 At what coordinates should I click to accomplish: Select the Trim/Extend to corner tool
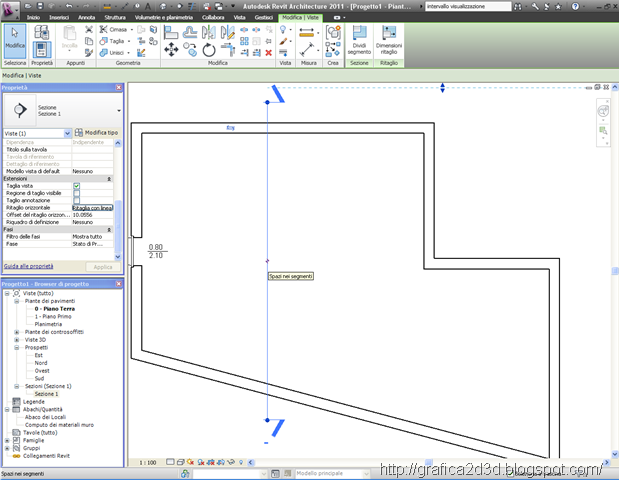(x=228, y=50)
